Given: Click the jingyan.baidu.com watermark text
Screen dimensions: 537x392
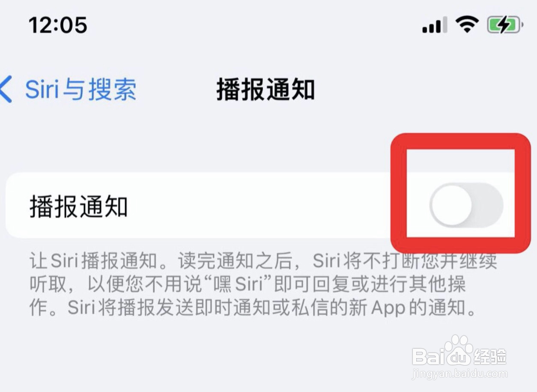Looking at the screenshot, I should (459, 373).
